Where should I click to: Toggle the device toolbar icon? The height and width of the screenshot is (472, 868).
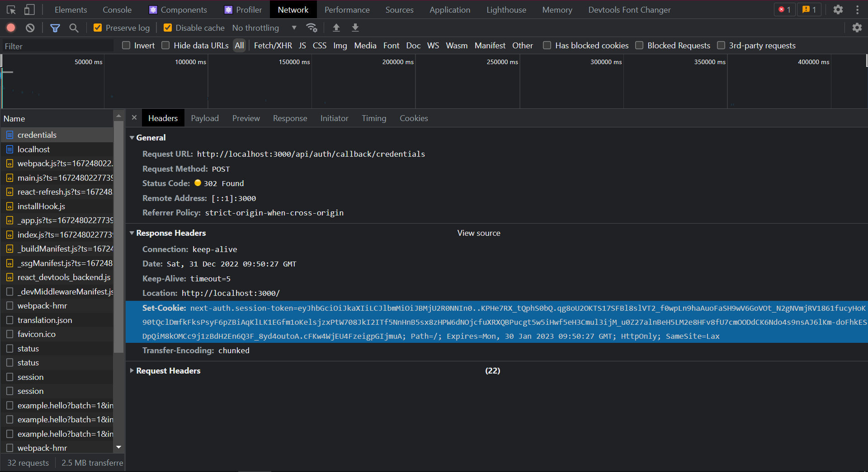click(x=29, y=9)
